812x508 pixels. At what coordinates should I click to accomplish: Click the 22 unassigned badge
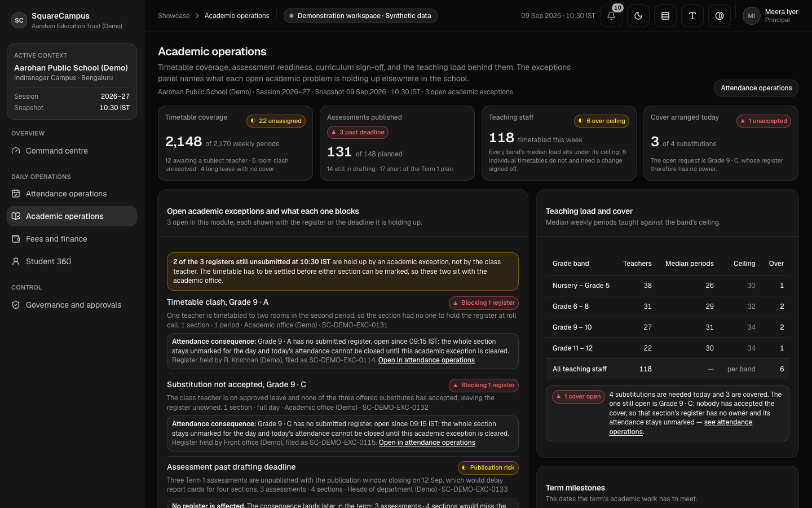tap(276, 121)
